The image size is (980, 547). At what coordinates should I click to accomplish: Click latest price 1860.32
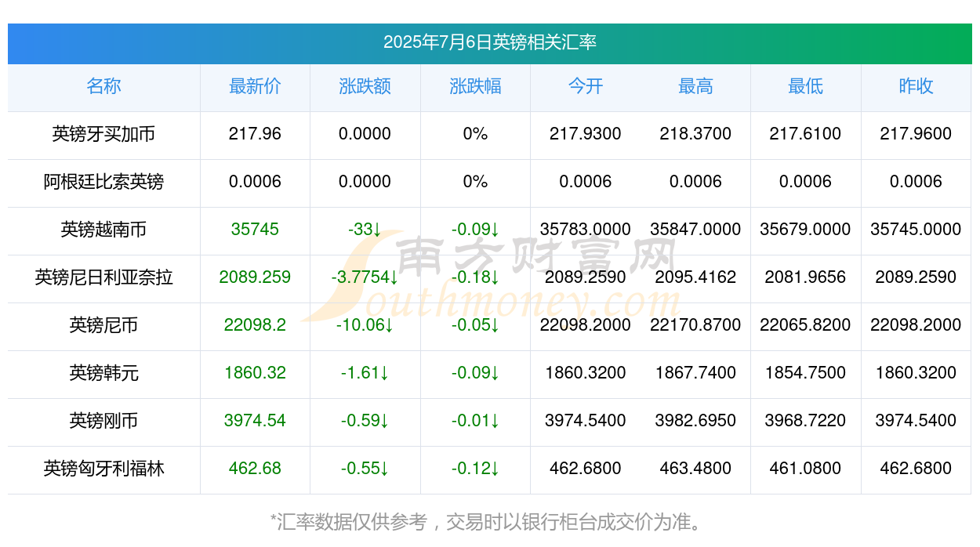tap(255, 373)
